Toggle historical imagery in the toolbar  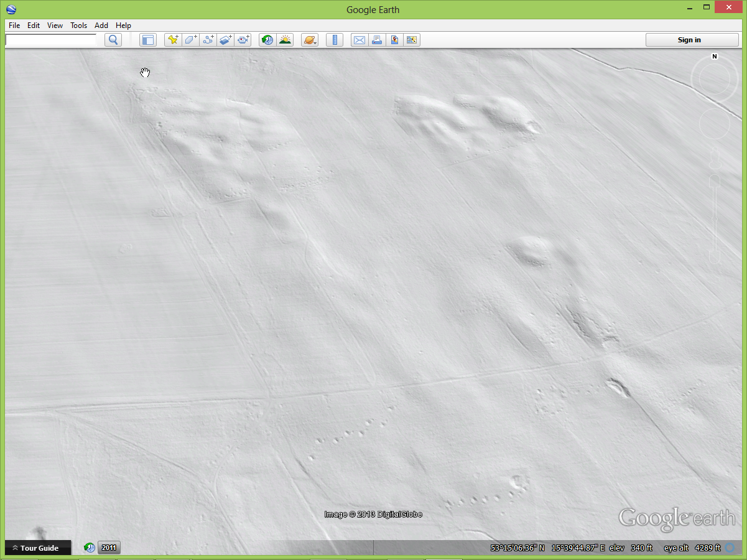click(267, 40)
